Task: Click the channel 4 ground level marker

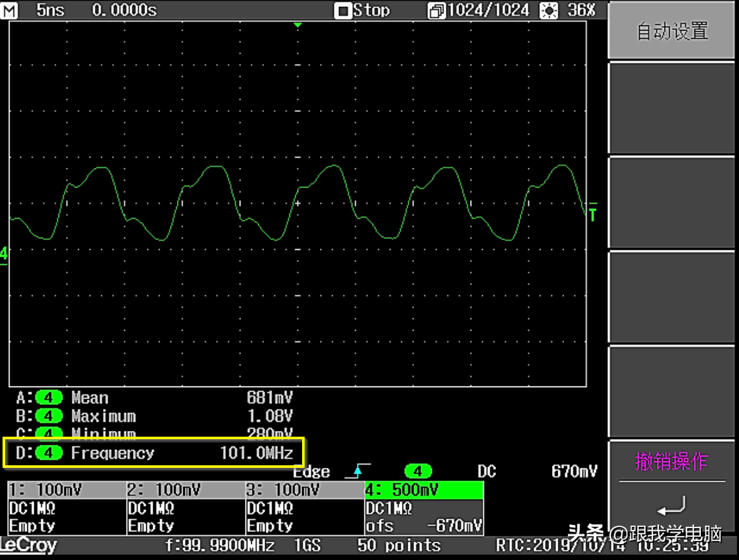Action: pos(4,255)
